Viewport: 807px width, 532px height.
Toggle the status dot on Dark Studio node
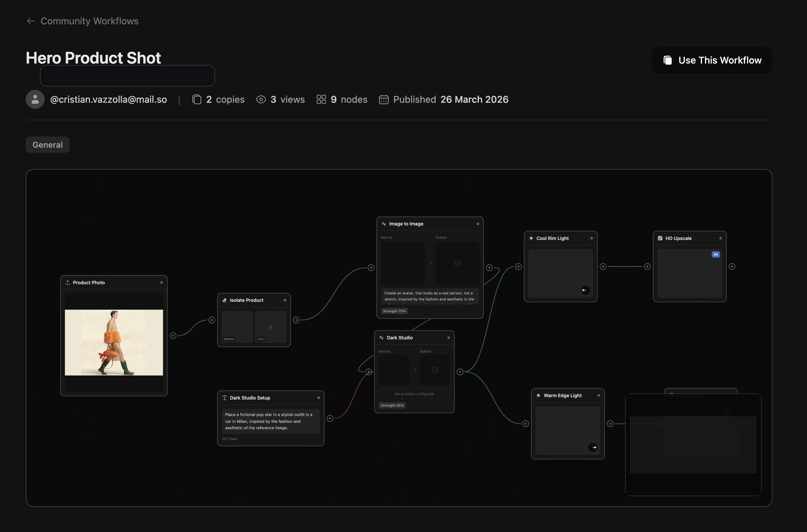[449, 338]
